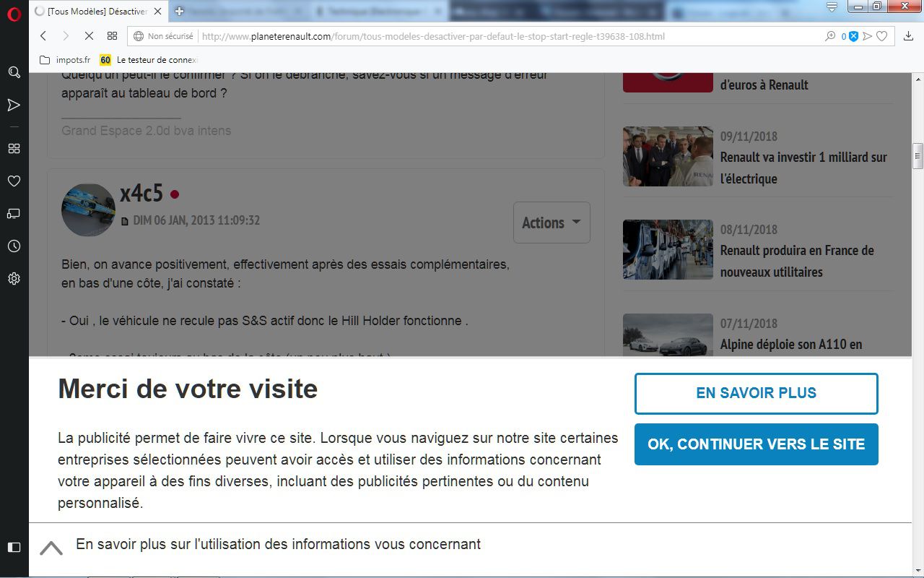
Task: Show site info Non sécurisé badge
Action: 164,36
